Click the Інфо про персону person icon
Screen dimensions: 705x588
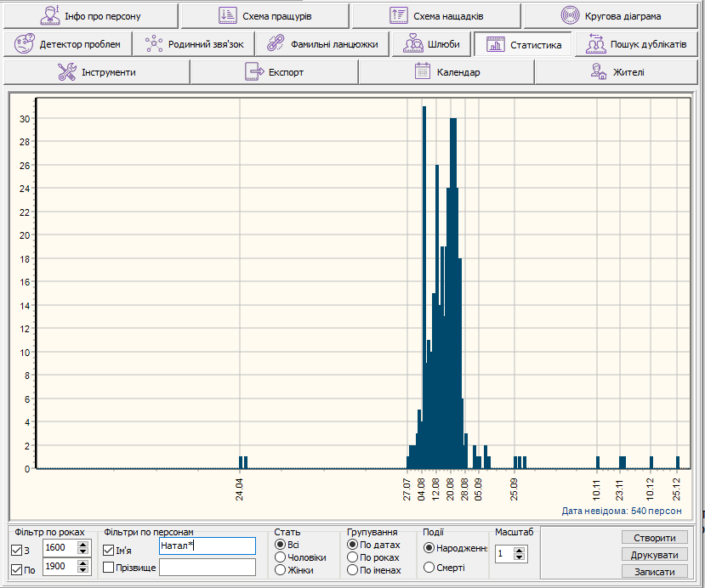pos(50,16)
